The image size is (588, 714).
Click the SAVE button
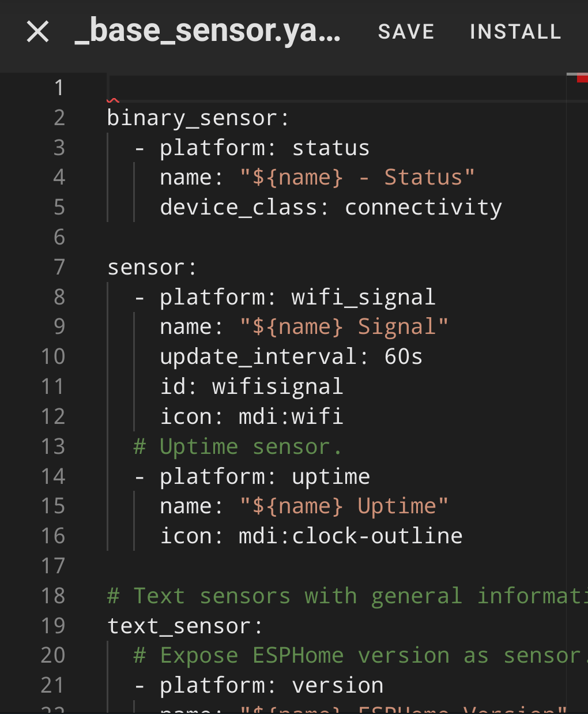tap(406, 32)
